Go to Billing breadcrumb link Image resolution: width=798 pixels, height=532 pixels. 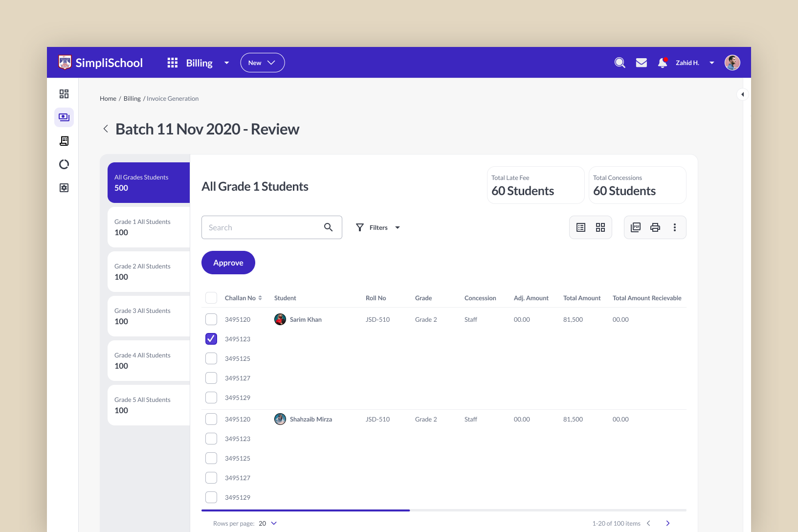coord(132,98)
